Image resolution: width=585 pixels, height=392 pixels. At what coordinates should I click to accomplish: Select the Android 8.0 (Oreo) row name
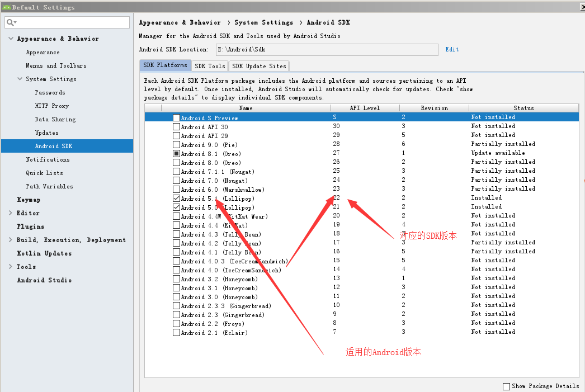click(211, 163)
